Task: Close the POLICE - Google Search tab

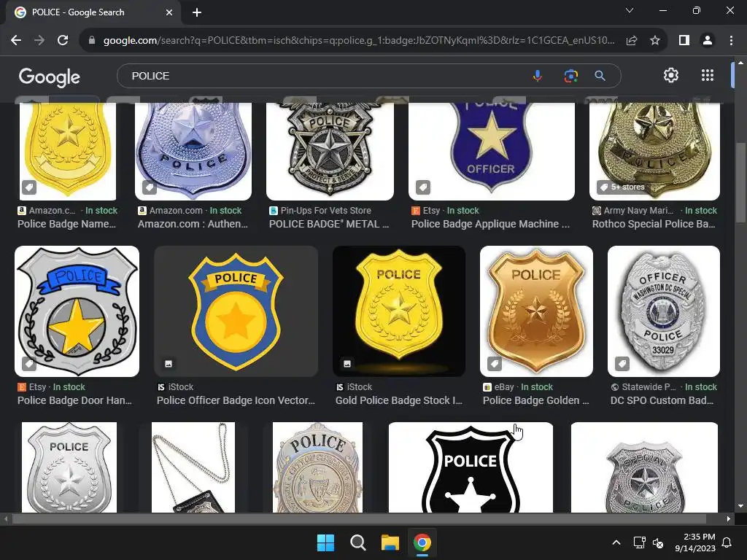Action: [169, 12]
